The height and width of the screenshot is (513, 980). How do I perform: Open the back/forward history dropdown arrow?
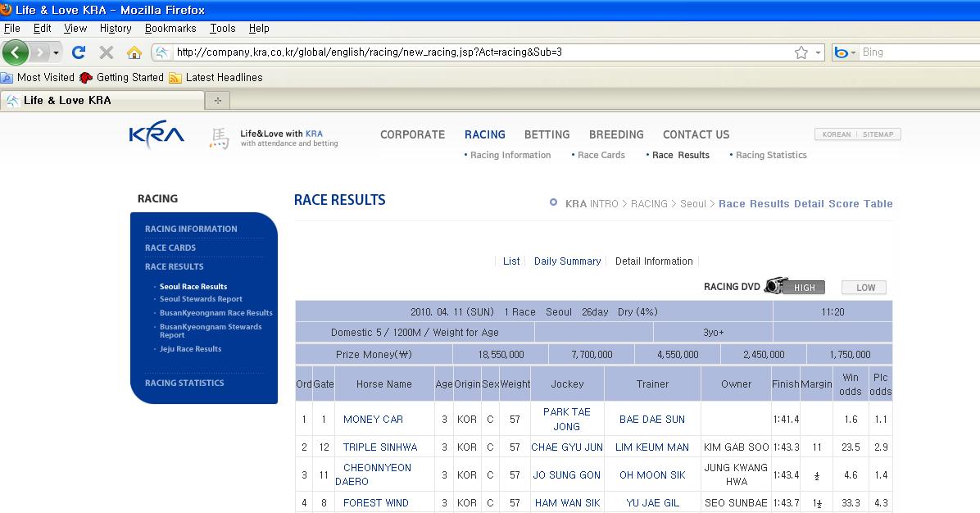[x=57, y=52]
